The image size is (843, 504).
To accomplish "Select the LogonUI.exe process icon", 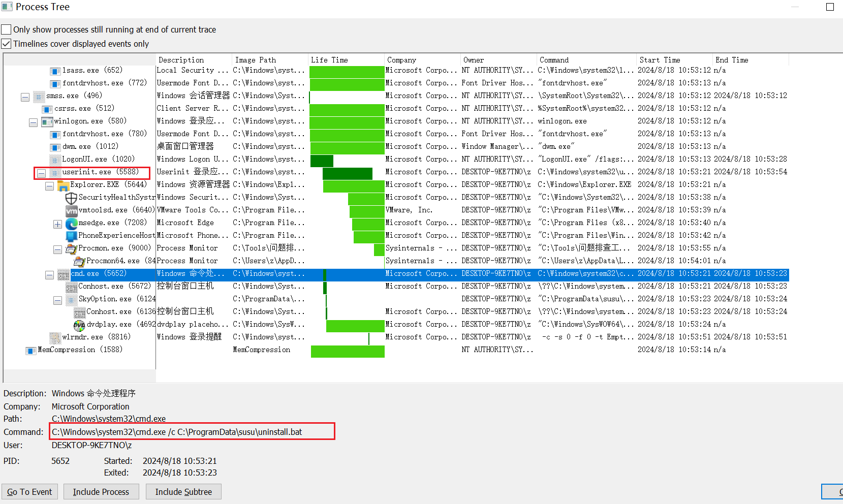I will click(55, 160).
